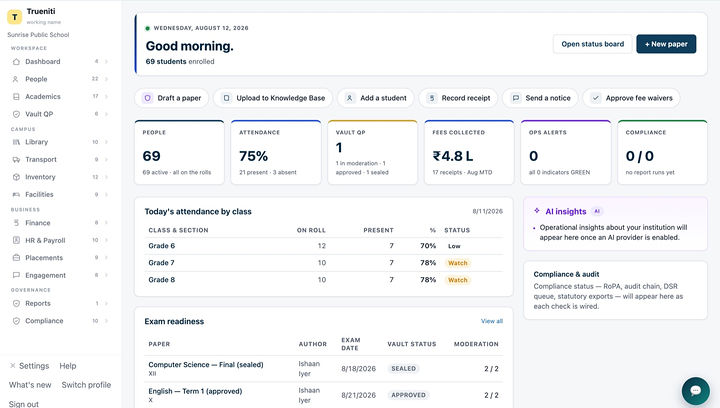This screenshot has height=408, width=720.
Task: Click the Record receipt icon
Action: (x=432, y=98)
